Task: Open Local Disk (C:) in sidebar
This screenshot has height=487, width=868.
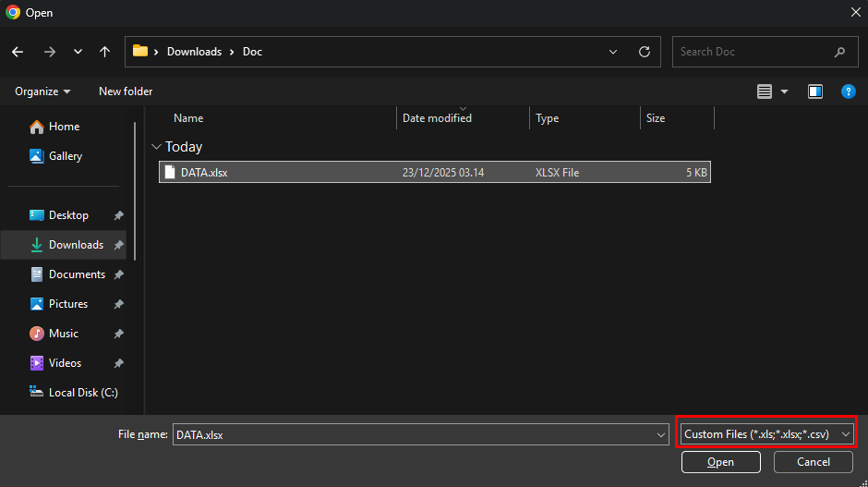Action: click(82, 393)
